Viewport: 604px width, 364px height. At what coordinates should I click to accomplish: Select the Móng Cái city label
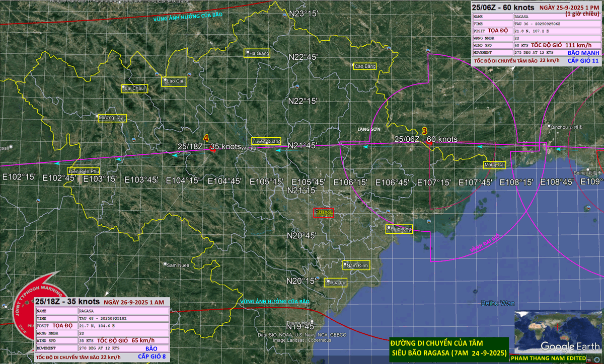pos(494,165)
